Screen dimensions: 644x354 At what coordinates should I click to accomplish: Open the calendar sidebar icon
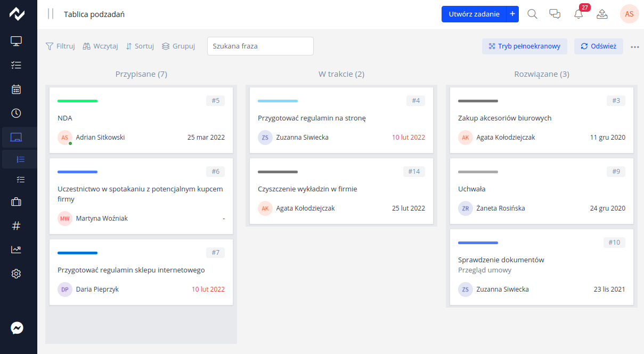[17, 89]
